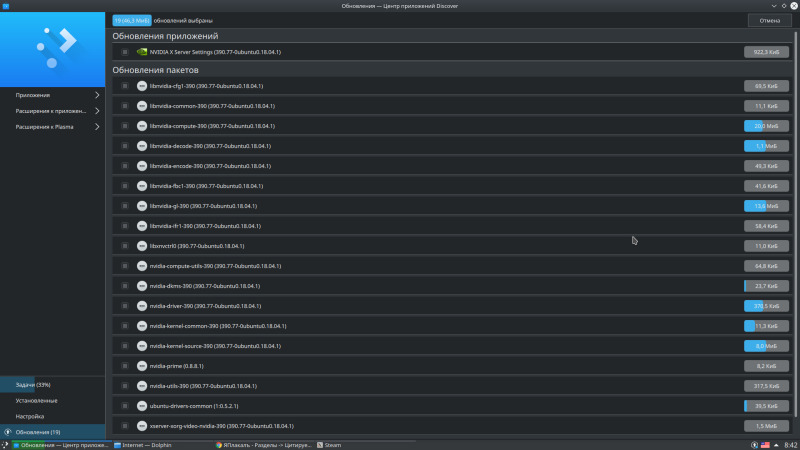Show hidden tray icons arrow
This screenshot has width=800, height=450.
[x=776, y=445]
